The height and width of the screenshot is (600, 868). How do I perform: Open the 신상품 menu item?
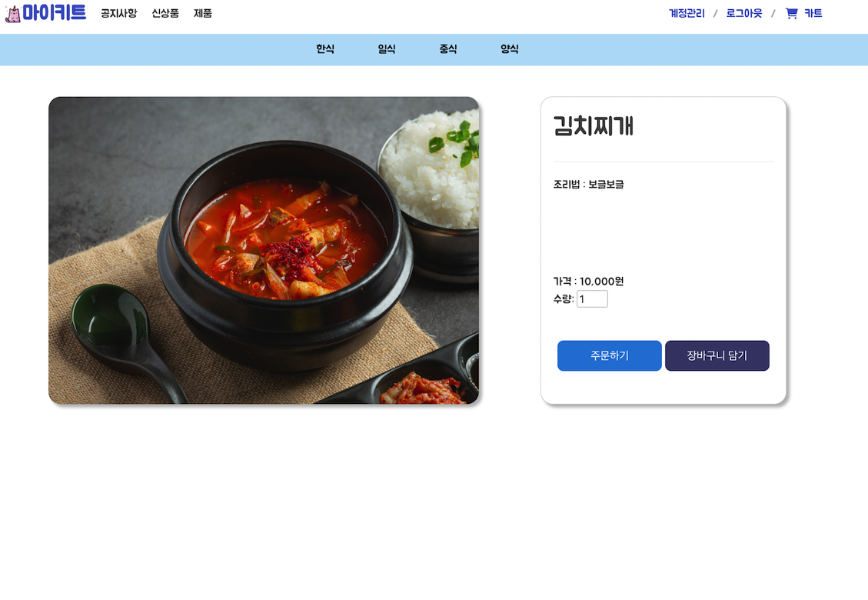click(165, 13)
